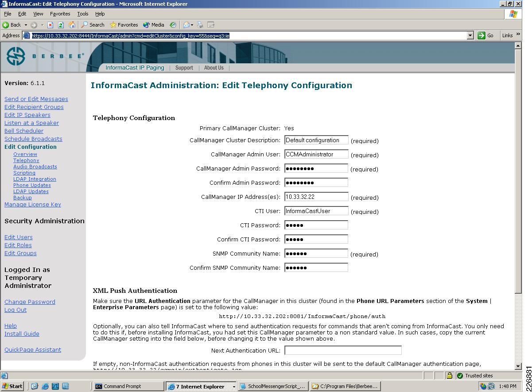Open the Start menu
Image resolution: width=532 pixels, height=392 pixels.
pos(12,386)
